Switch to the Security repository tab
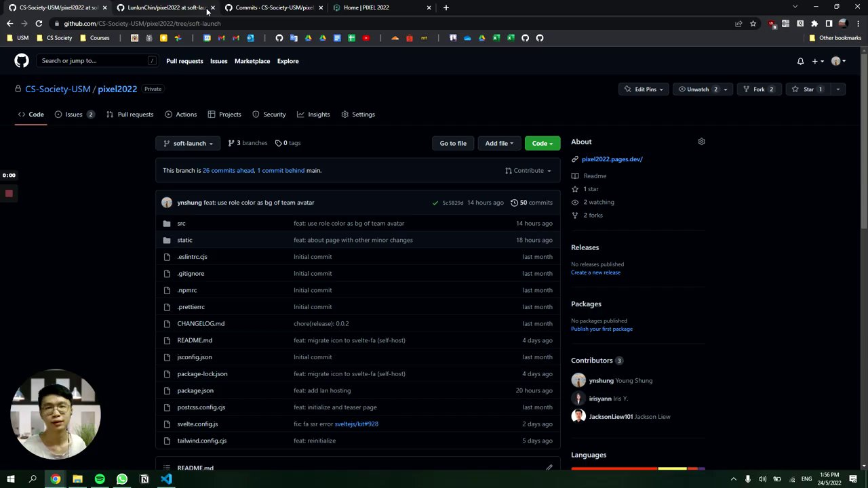The image size is (868, 488). coord(269,115)
